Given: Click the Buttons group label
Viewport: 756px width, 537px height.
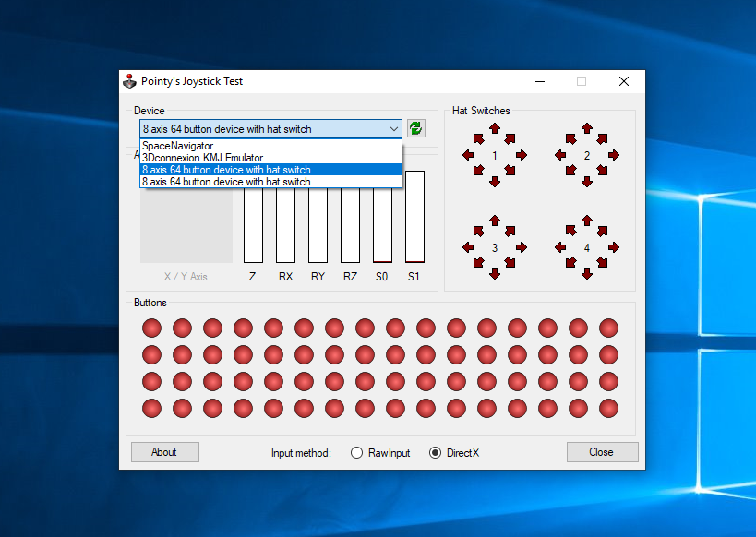Looking at the screenshot, I should (x=150, y=303).
